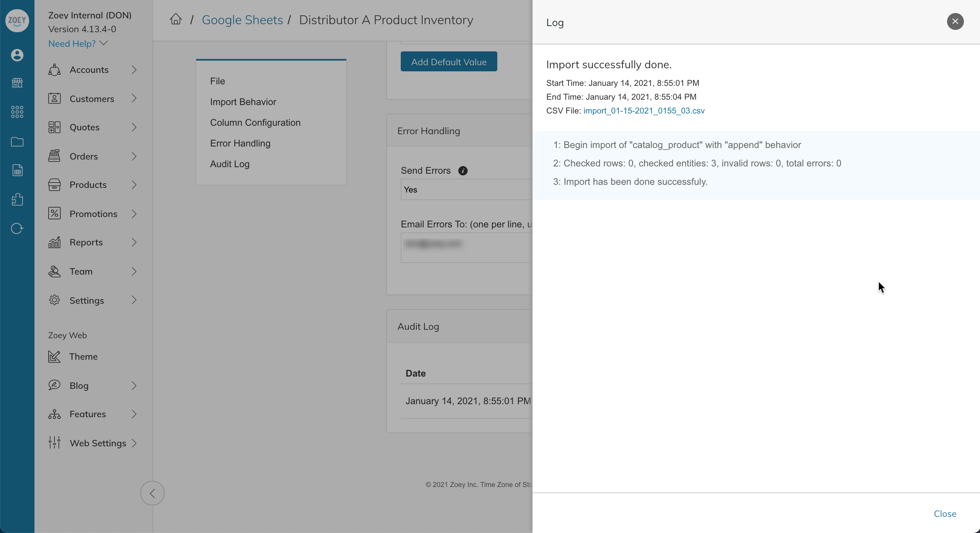This screenshot has height=533, width=980.
Task: Click the Add Default Value button
Action: 449,62
